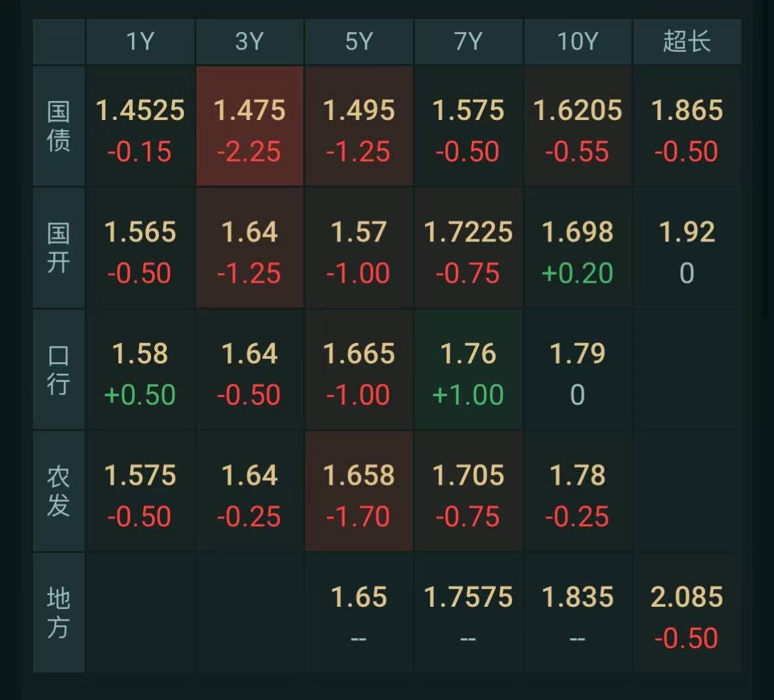Click the 7Y column header

[468, 42]
